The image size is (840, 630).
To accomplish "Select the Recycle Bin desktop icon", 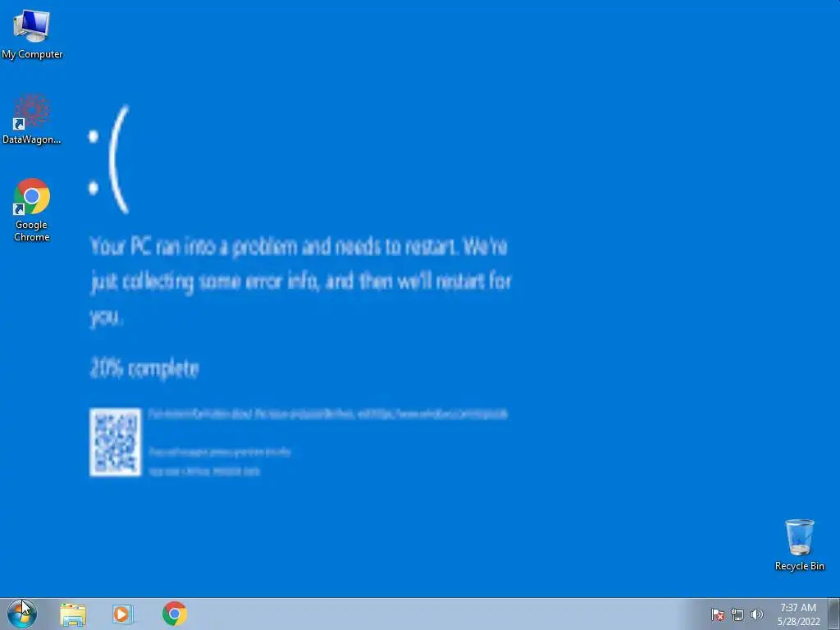I will (x=799, y=545).
